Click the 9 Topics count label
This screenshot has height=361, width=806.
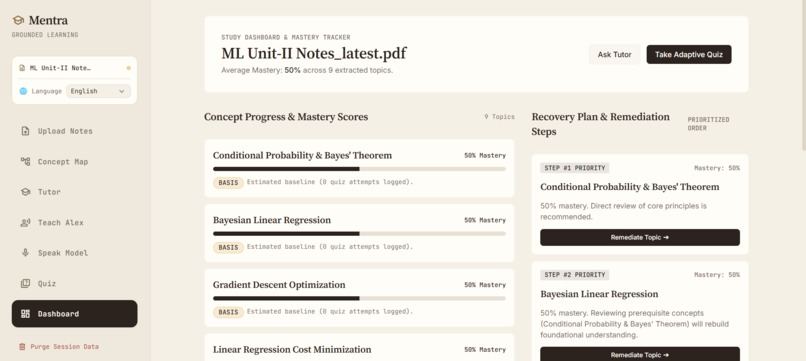pos(499,117)
